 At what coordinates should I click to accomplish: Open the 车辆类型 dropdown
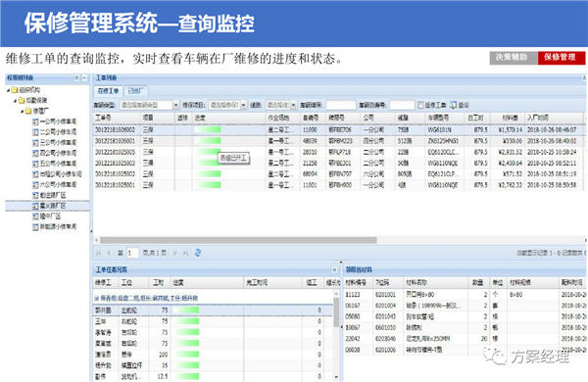click(175, 106)
